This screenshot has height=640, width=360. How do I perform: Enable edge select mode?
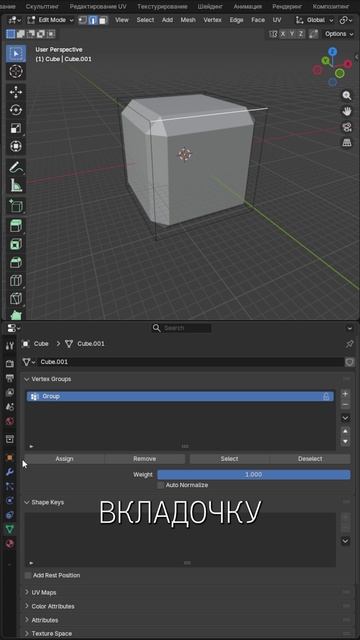93,20
